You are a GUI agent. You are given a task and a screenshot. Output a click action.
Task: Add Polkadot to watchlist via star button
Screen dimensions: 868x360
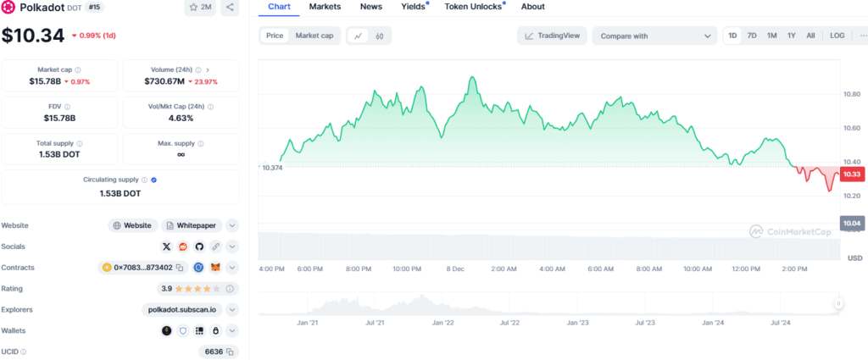(x=200, y=7)
